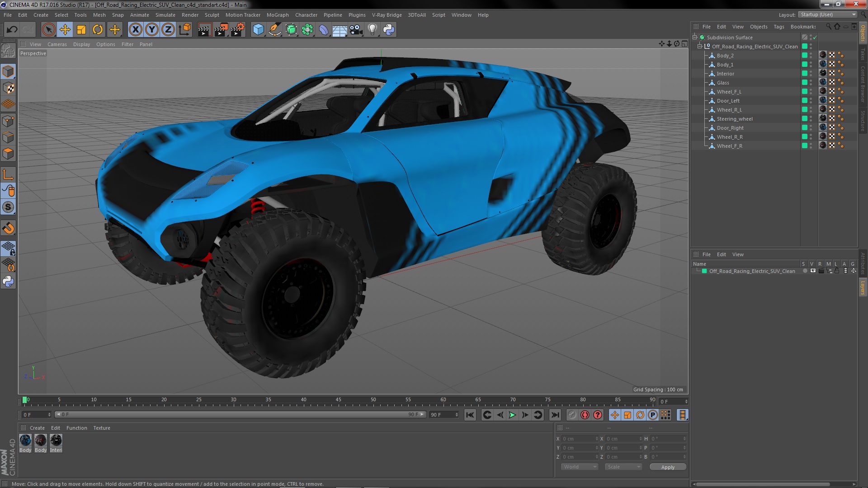868x488 pixels.
Task: Open the Simulate menu
Action: click(165, 15)
